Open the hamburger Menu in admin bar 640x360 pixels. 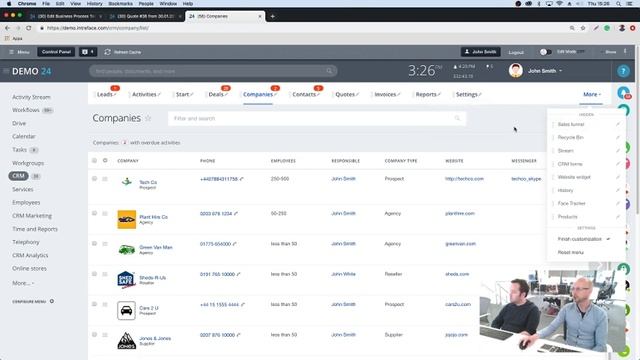point(19,52)
